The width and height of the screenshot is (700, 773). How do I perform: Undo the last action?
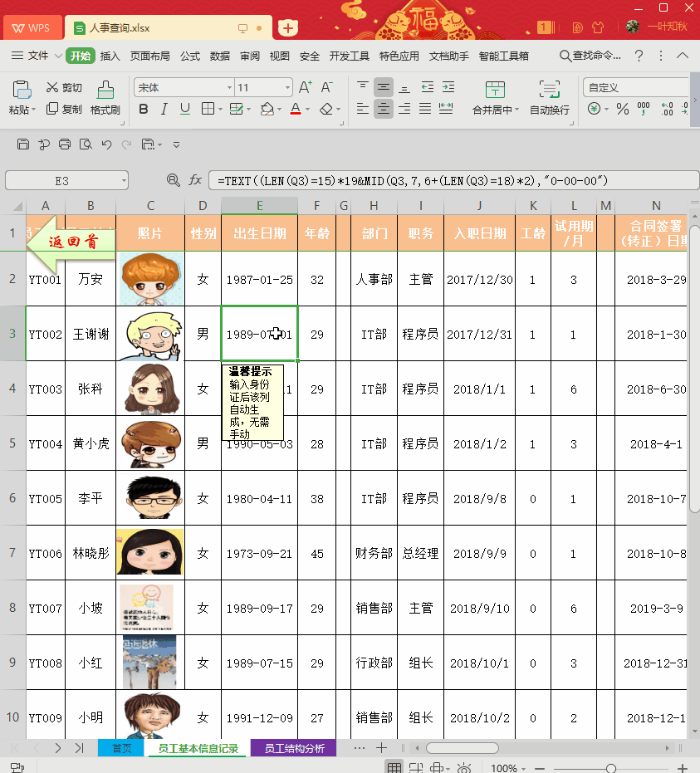(x=106, y=144)
